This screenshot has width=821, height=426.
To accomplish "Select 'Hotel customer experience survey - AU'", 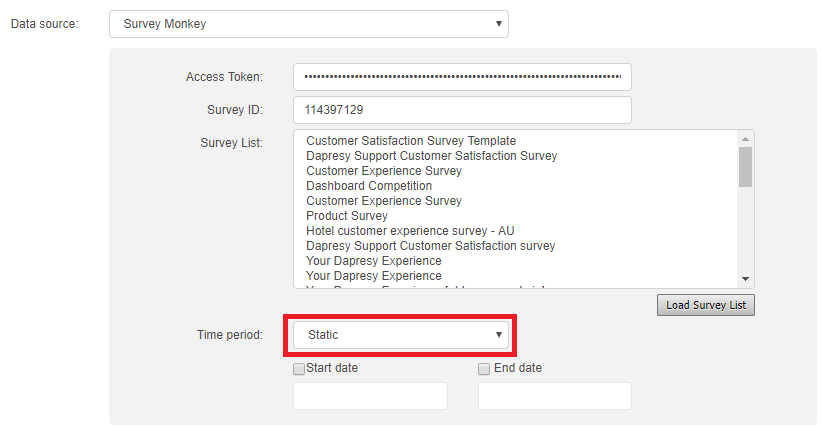I will 410,231.
